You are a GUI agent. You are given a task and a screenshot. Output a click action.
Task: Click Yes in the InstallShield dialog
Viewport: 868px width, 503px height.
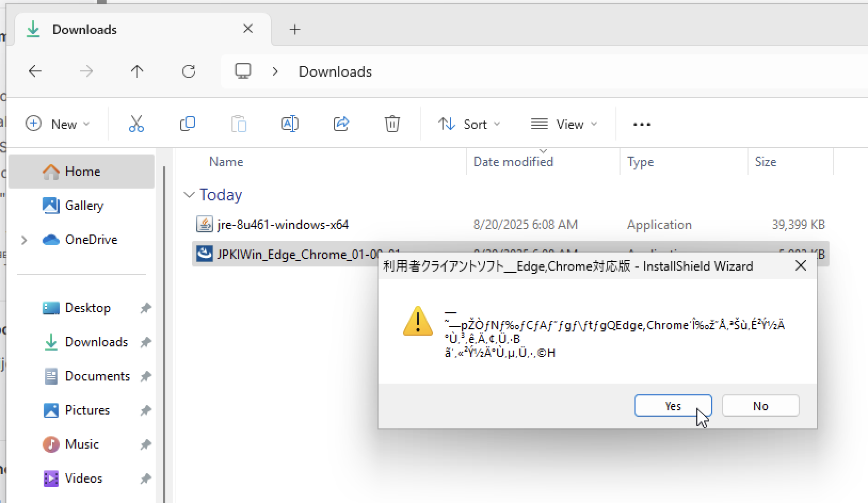coord(673,405)
